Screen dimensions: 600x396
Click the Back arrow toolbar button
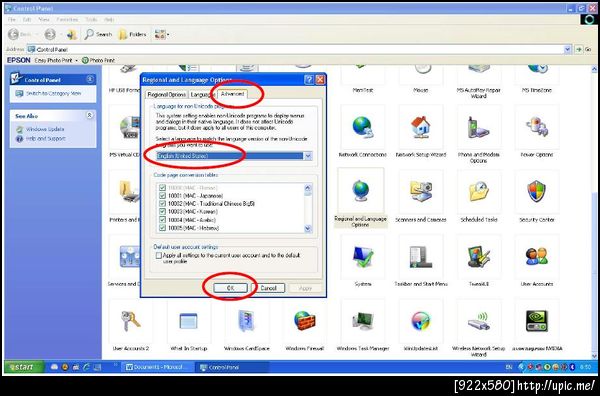click(13, 34)
